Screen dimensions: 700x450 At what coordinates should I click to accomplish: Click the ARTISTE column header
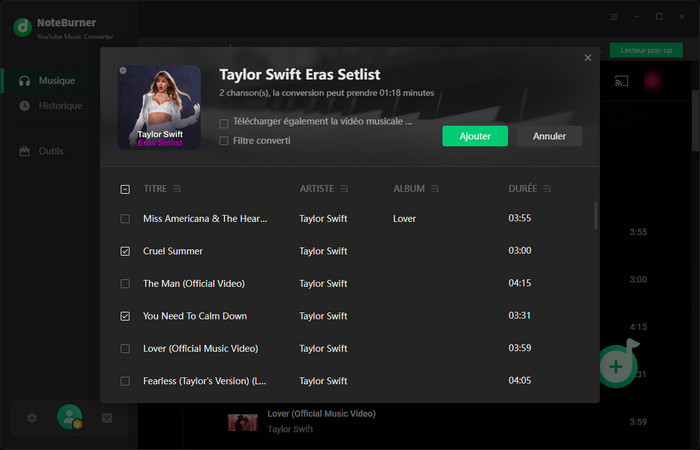point(317,189)
